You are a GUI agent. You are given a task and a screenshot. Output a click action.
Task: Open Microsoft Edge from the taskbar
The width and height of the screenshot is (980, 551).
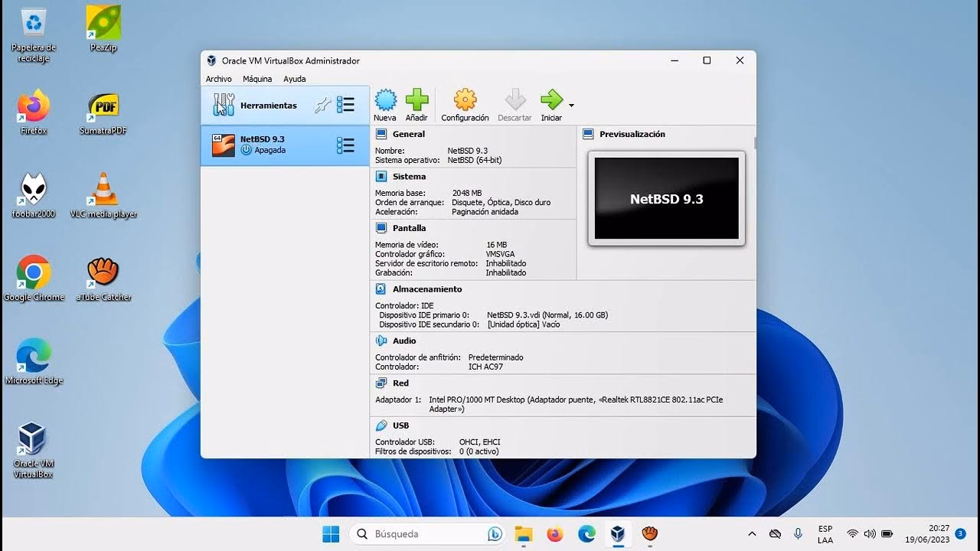tap(586, 533)
